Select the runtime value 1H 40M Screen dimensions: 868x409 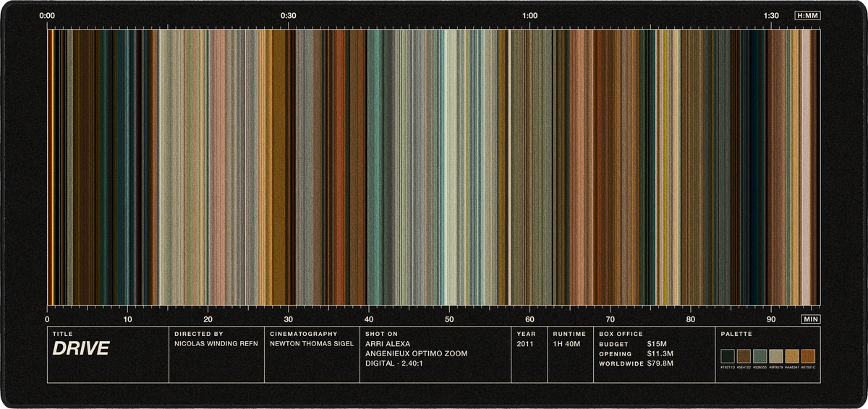coord(567,344)
